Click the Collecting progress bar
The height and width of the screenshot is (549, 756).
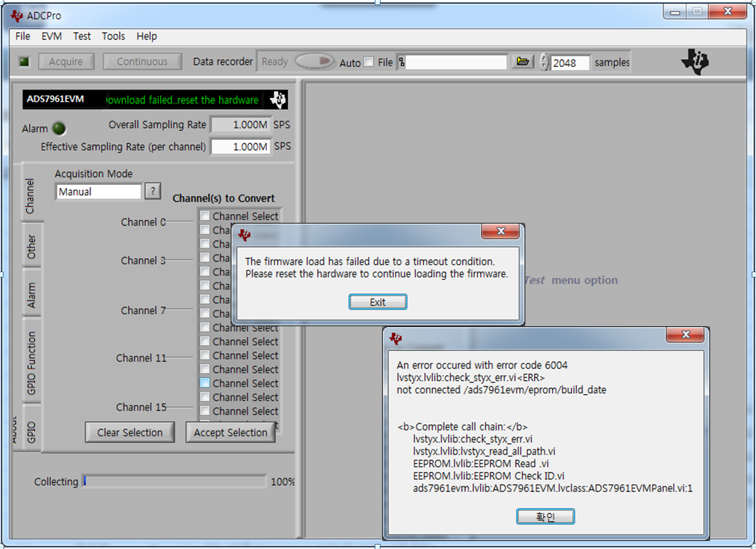pyautogui.click(x=174, y=481)
